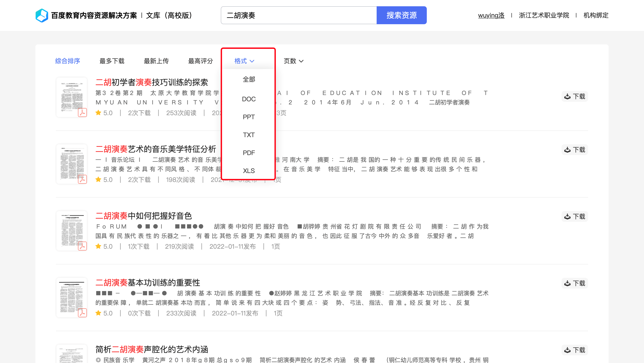Click PDF badge on third result thumbnail
The height and width of the screenshot is (363, 644).
82,246
